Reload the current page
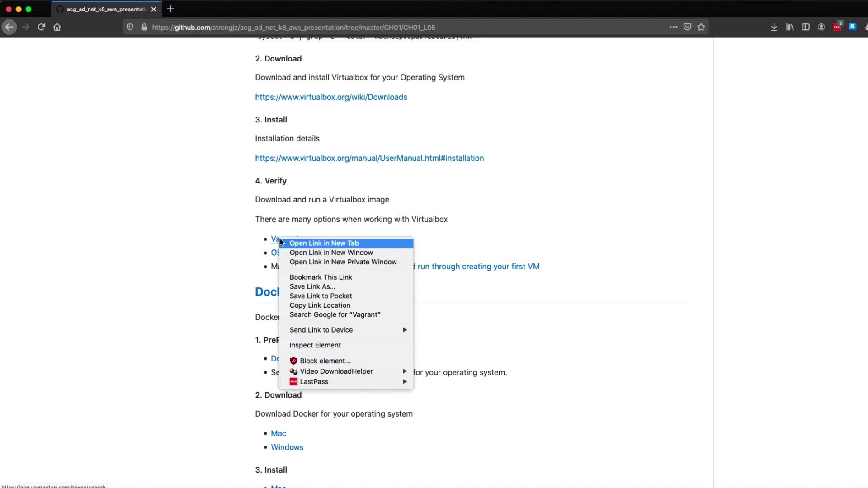868x488 pixels. tap(41, 27)
